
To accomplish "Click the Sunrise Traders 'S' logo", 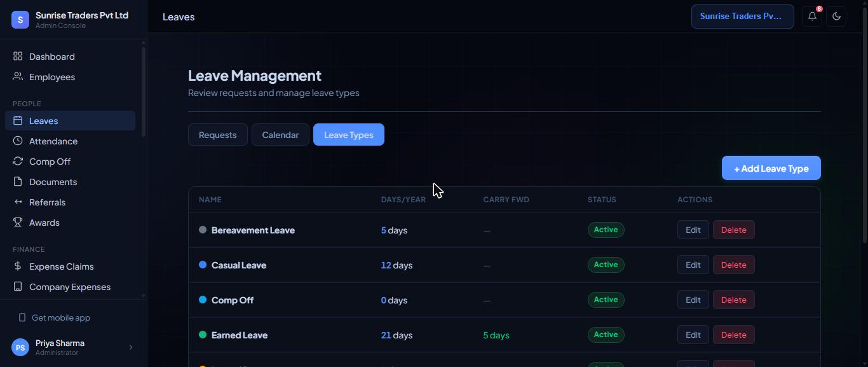I will click(20, 20).
